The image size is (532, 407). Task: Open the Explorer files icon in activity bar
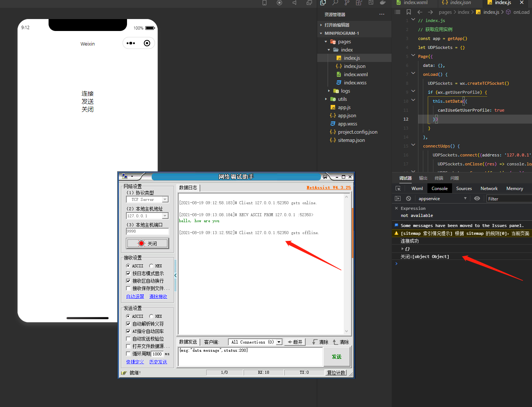323,3
